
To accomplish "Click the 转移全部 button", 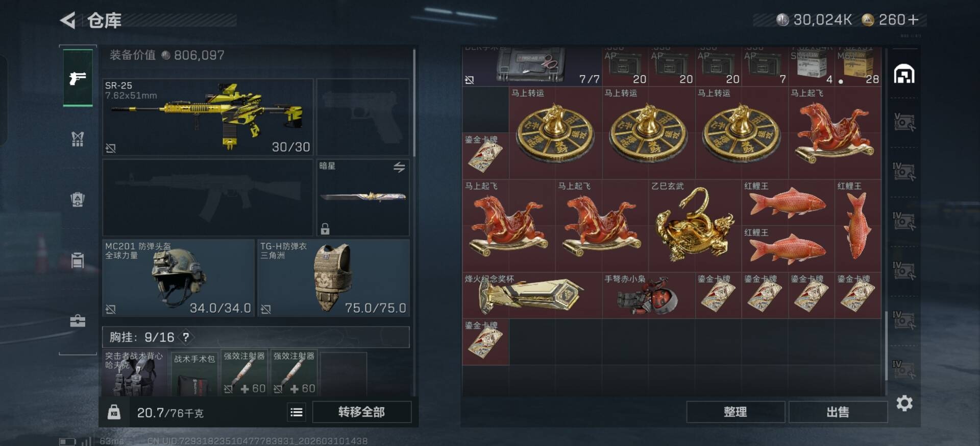I will pyautogui.click(x=361, y=412).
